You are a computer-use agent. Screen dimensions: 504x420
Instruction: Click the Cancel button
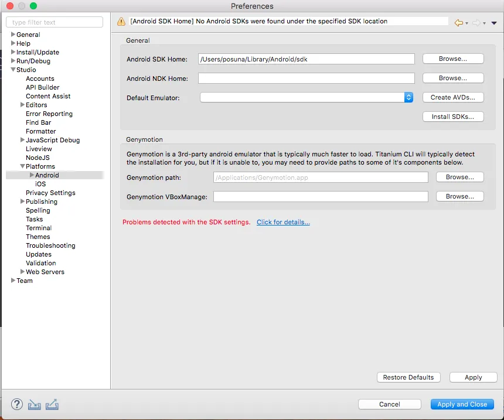(x=390, y=404)
